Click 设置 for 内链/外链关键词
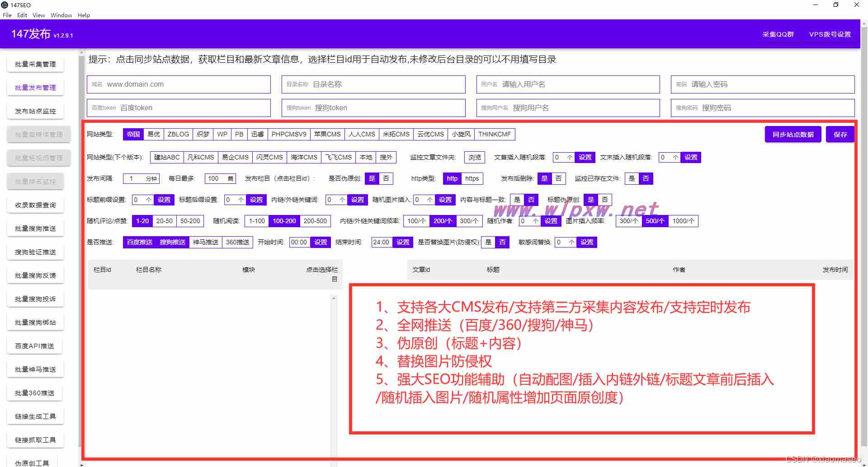Image resolution: width=868 pixels, height=467 pixels. (x=358, y=200)
